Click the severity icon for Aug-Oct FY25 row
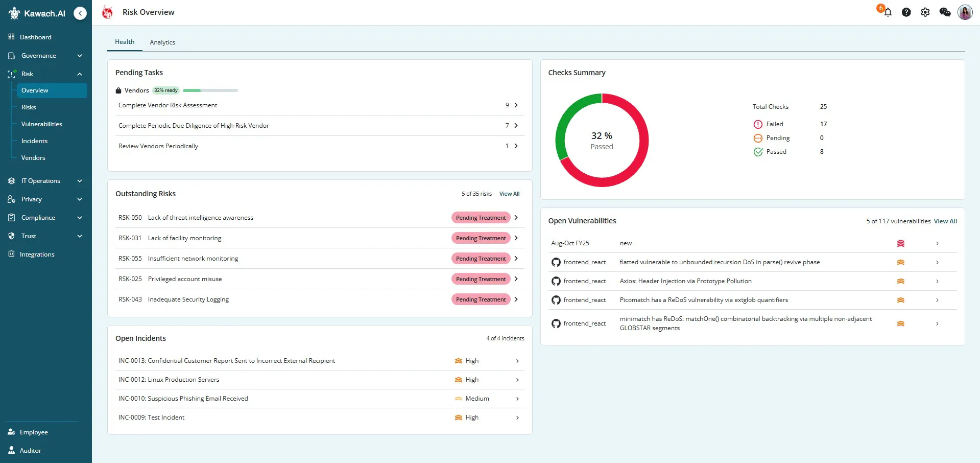980x463 pixels. coord(900,243)
